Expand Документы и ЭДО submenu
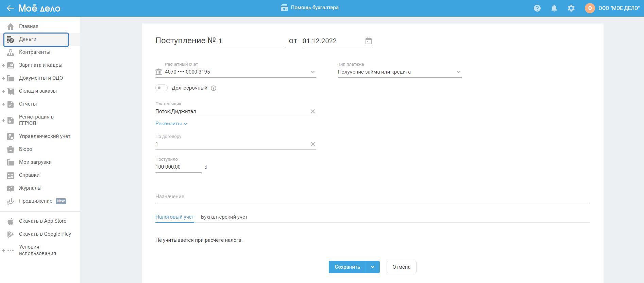The height and width of the screenshot is (283, 644). point(3,78)
